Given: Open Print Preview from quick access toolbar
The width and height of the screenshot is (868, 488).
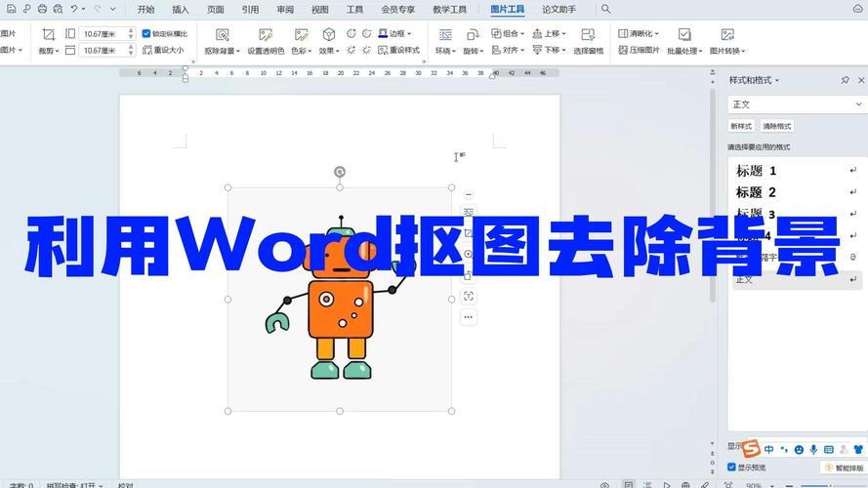Looking at the screenshot, I should point(58,9).
